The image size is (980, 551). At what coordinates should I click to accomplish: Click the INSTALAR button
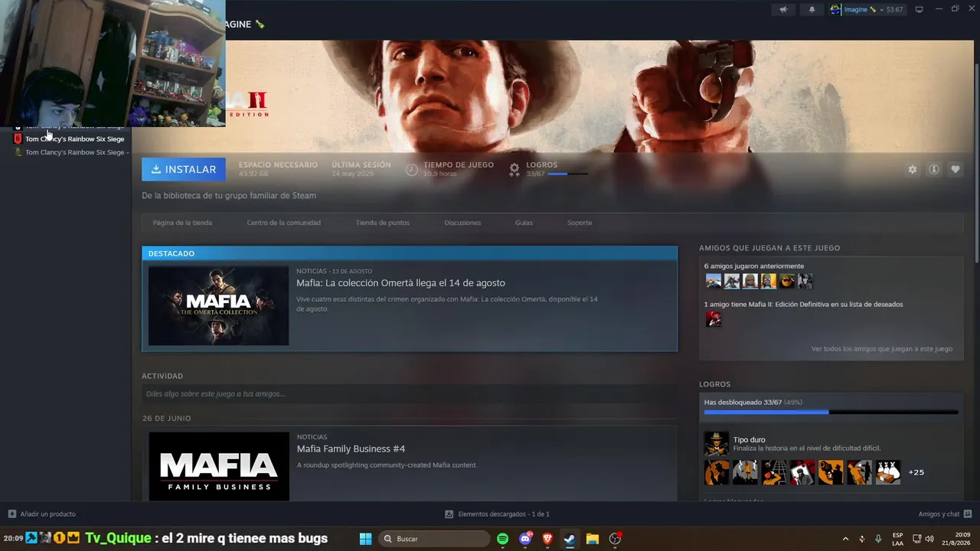pyautogui.click(x=184, y=169)
